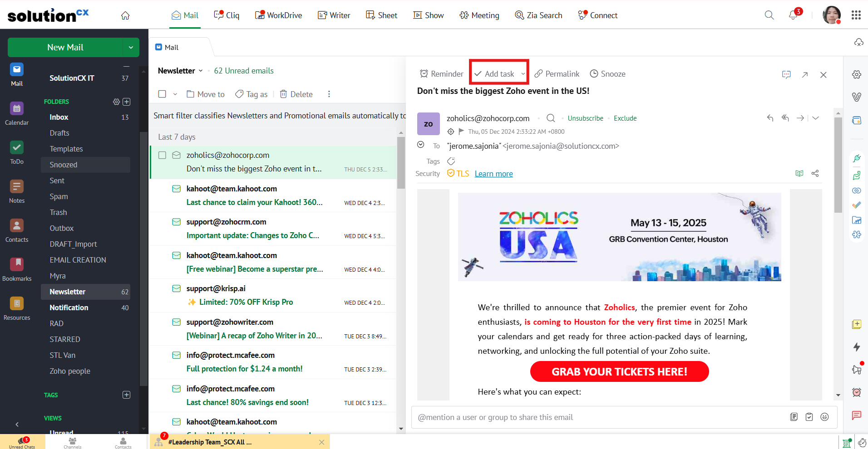The image size is (868, 449).
Task: Open Bookmarks app in left sidebar
Action: [x=17, y=269]
